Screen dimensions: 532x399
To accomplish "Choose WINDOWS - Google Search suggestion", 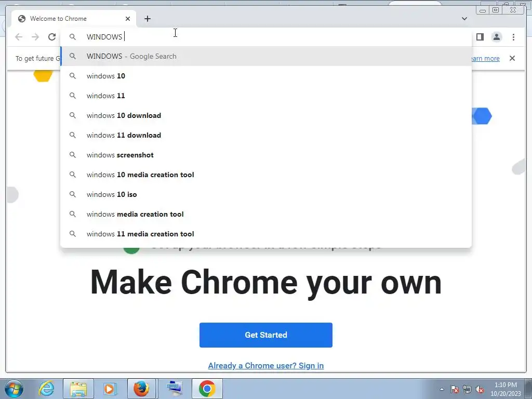I will [x=266, y=56].
